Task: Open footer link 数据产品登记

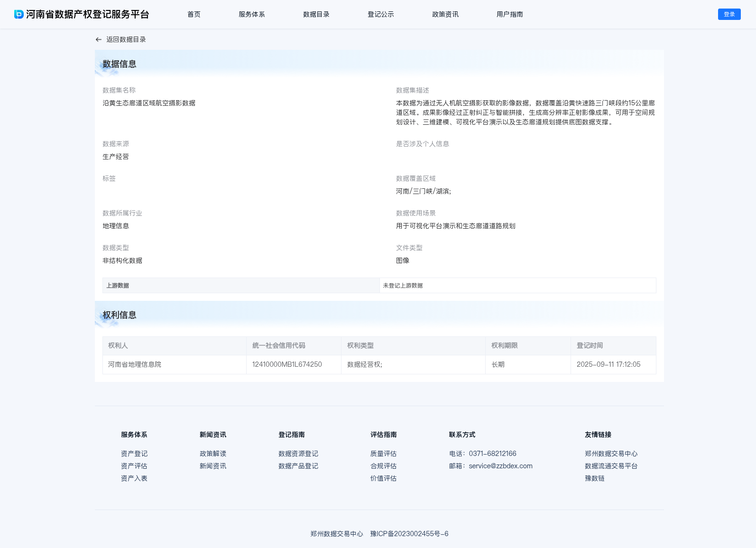Action: (x=298, y=466)
